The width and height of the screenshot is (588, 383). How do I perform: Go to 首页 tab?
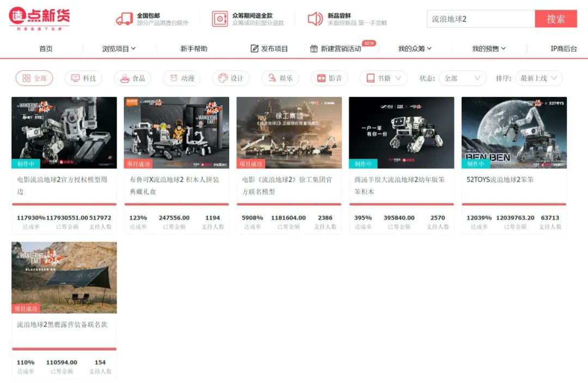pyautogui.click(x=46, y=48)
